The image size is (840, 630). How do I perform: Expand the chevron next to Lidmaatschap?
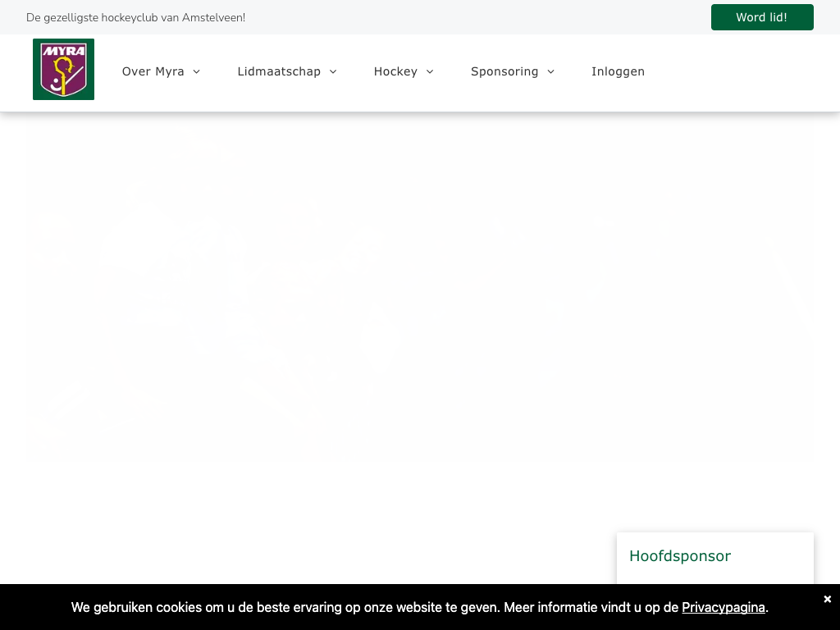(333, 72)
